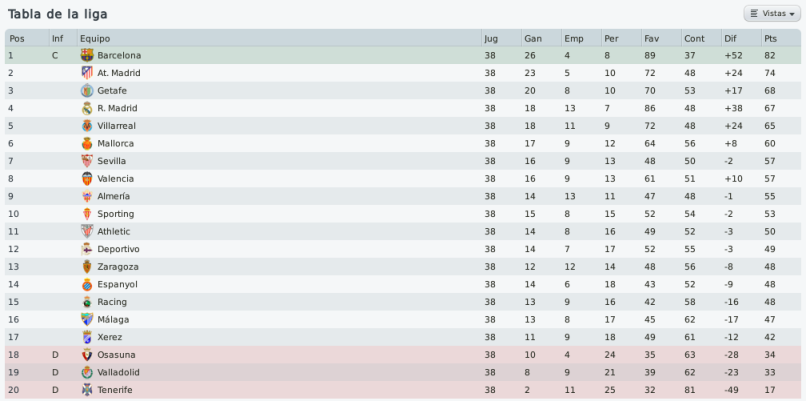806x401 pixels.
Task: Click the At. Madrid club crest icon
Action: (x=87, y=73)
